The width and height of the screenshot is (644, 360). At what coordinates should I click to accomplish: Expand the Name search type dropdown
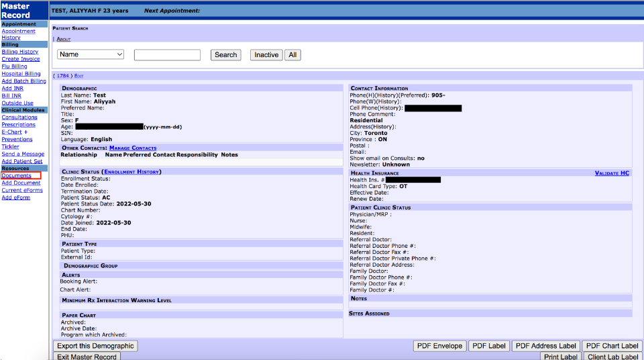click(x=91, y=54)
